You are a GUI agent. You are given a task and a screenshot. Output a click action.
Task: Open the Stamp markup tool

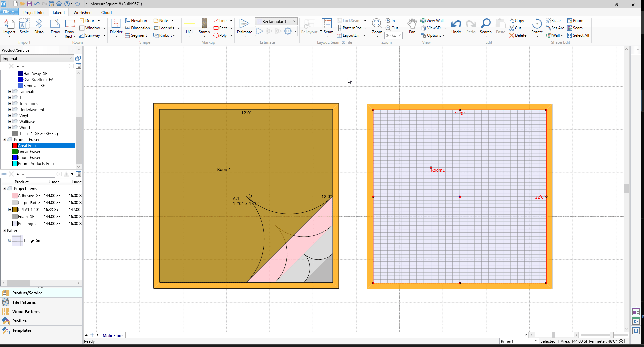[x=204, y=27]
